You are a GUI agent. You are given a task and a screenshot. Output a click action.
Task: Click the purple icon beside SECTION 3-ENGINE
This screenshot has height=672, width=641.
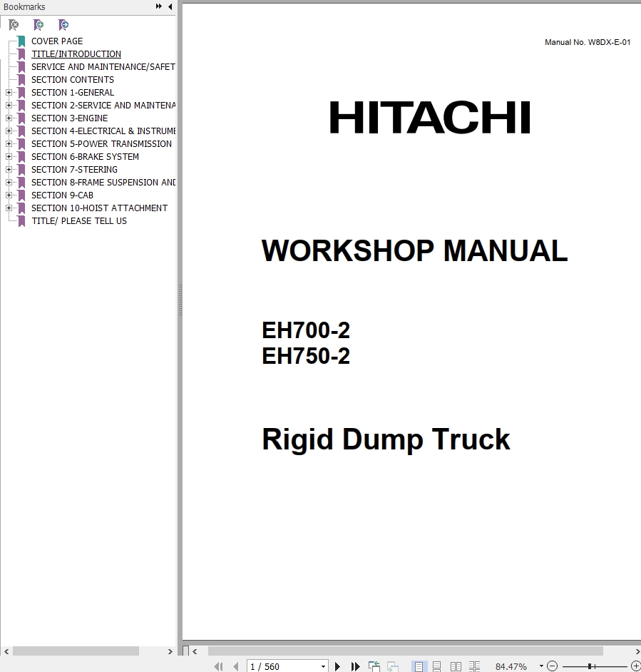coord(21,118)
